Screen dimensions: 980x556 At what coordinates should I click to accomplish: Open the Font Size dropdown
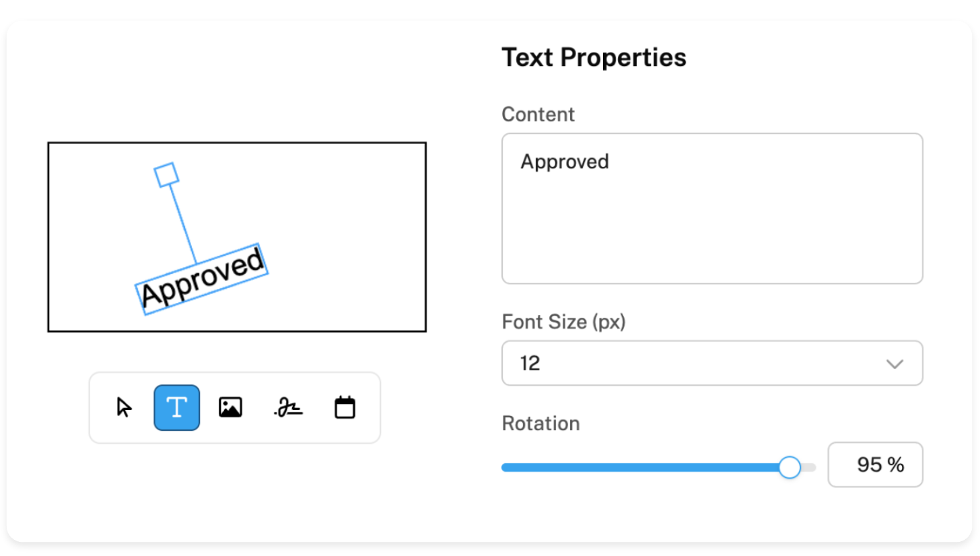[x=711, y=363]
